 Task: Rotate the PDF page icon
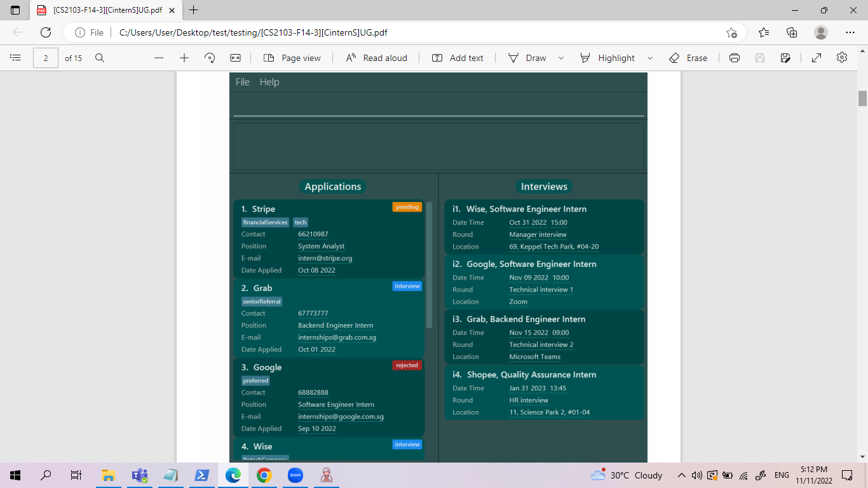pos(210,58)
